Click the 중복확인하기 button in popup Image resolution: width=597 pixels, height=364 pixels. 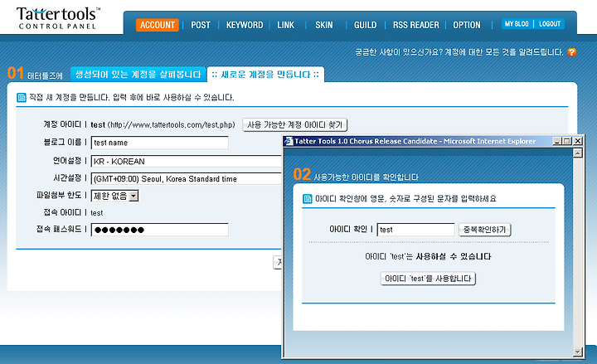click(x=485, y=230)
